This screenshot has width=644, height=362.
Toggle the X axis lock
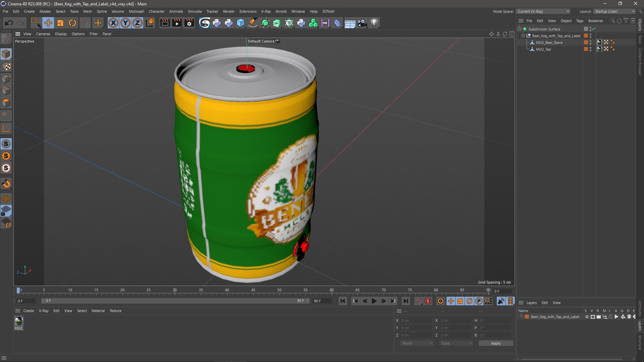(x=113, y=23)
